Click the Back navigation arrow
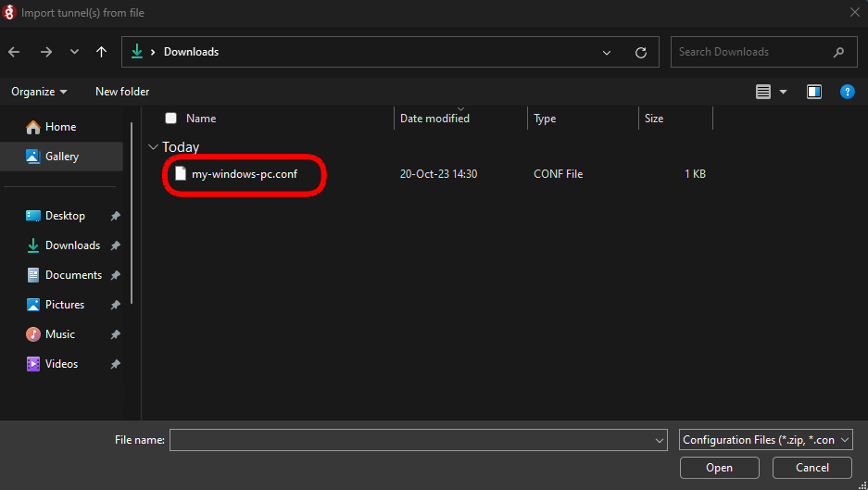868x490 pixels. click(x=14, y=52)
